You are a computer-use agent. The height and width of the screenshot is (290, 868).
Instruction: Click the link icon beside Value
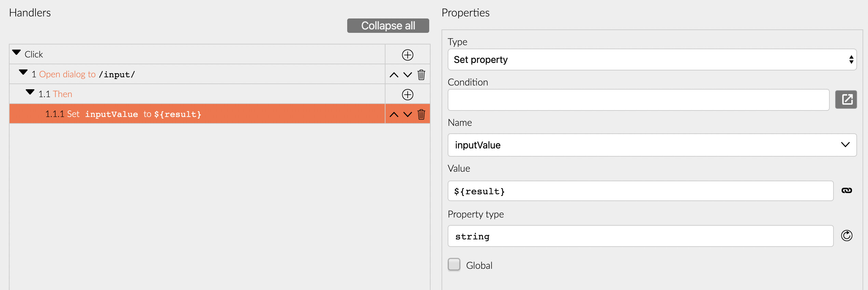(x=846, y=190)
